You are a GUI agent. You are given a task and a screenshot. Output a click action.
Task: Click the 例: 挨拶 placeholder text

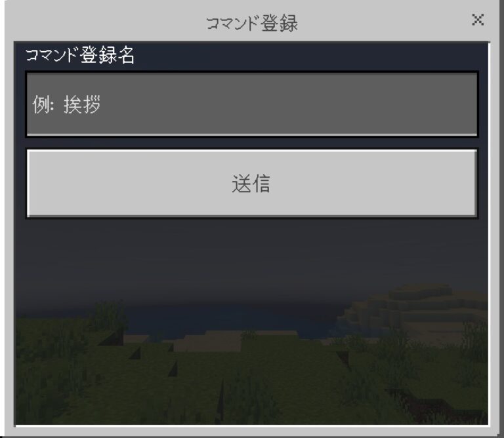pos(66,104)
